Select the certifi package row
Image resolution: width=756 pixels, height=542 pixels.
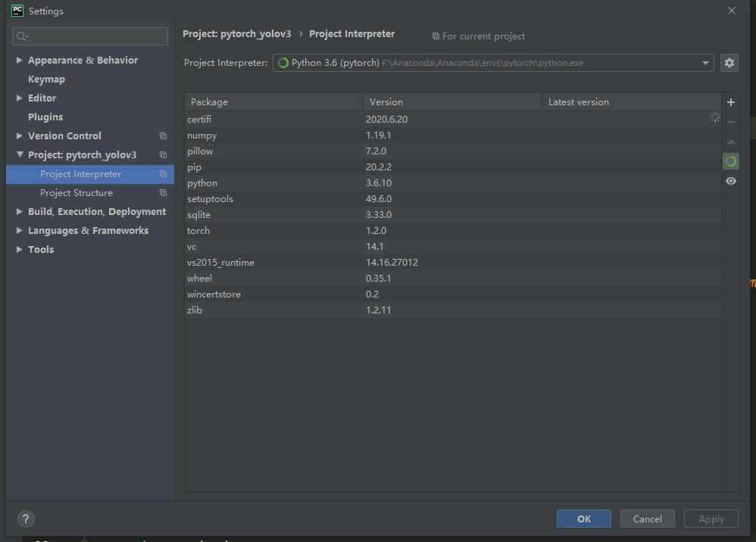(x=453, y=119)
